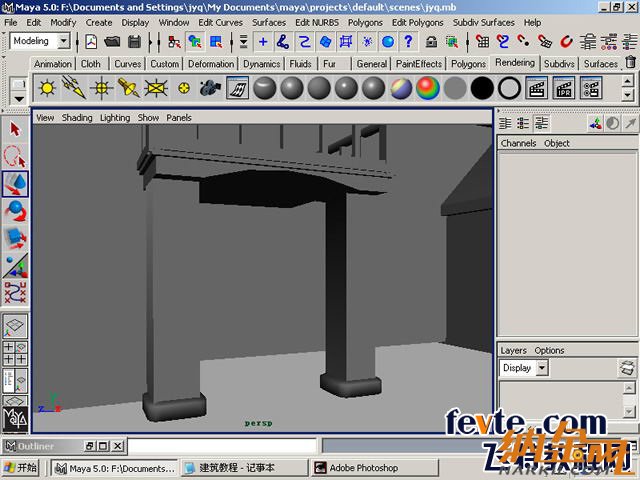Screen dimensions: 640x480
Task: Select the arrow Select tool
Action: click(15, 130)
